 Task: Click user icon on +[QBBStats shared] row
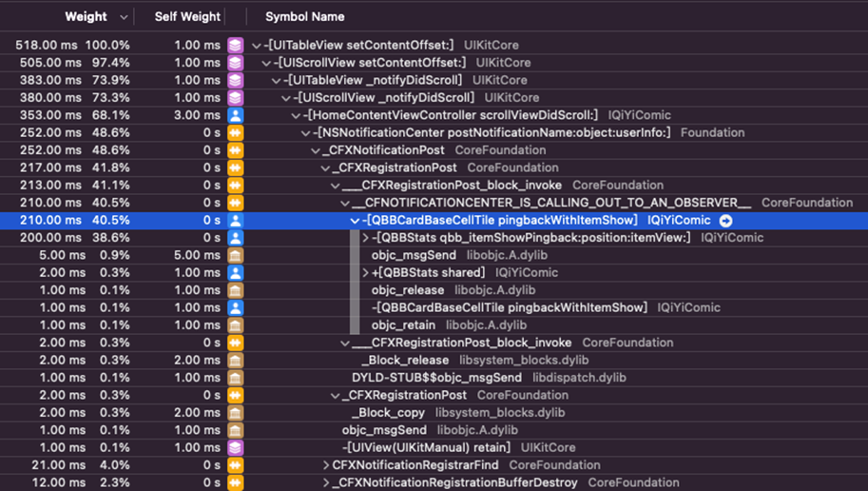pyautogui.click(x=235, y=273)
